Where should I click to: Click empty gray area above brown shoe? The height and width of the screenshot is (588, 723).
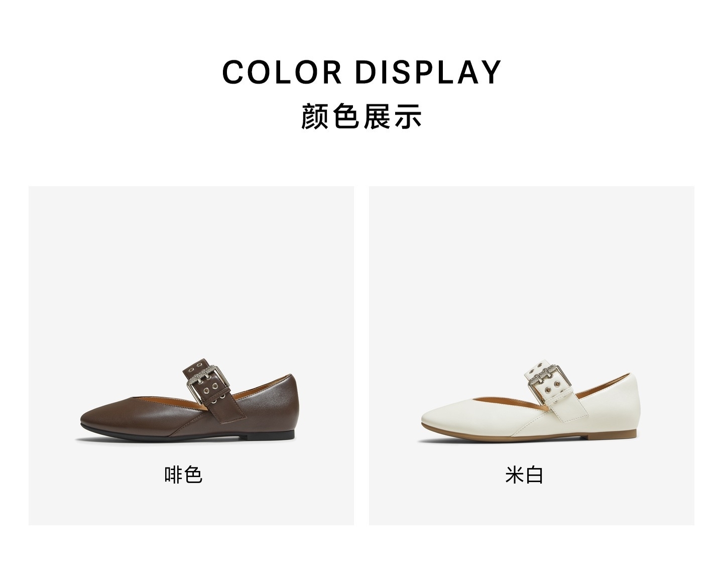pos(191,271)
